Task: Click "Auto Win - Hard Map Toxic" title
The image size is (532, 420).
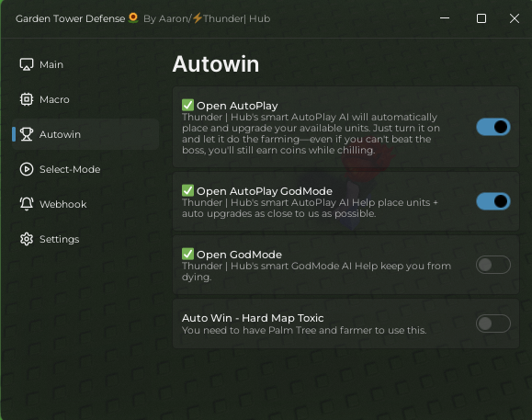Action: click(253, 318)
